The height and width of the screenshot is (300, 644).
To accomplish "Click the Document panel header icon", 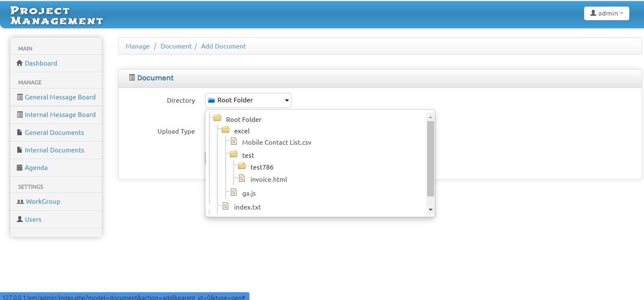I will (x=132, y=77).
